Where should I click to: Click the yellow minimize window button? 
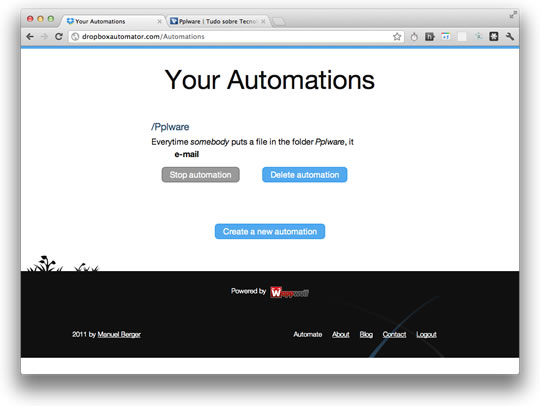click(x=40, y=19)
